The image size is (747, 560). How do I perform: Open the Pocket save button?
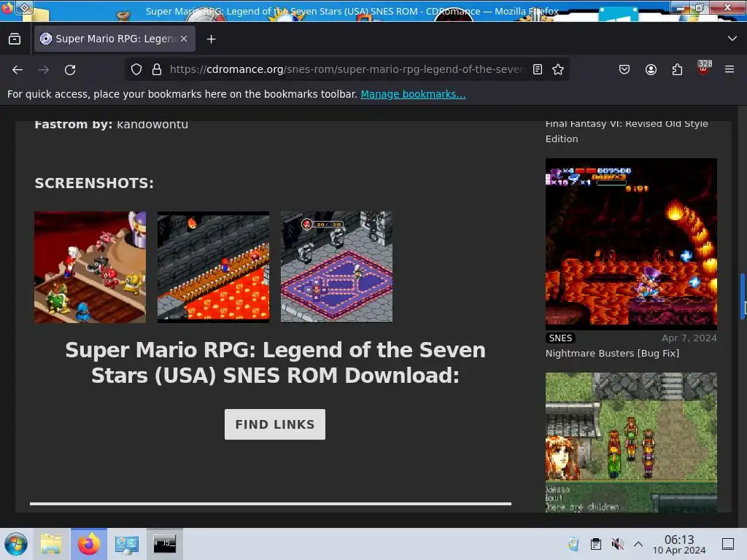tap(624, 69)
